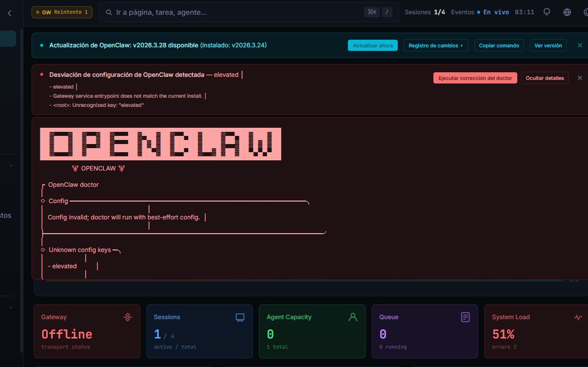Viewport: 588px width, 367px height.
Task: Collapse sidebar with the back chevron
Action: tap(10, 13)
